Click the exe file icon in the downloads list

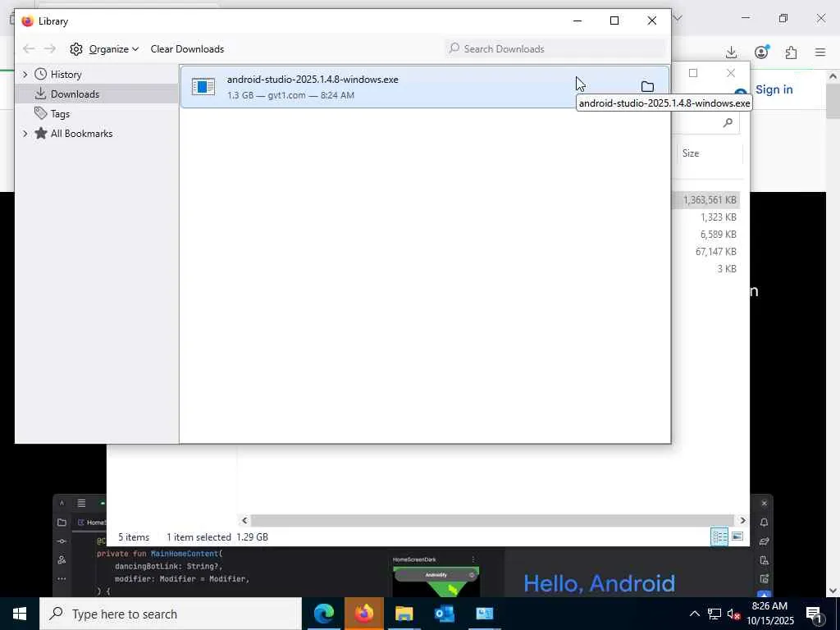click(203, 87)
